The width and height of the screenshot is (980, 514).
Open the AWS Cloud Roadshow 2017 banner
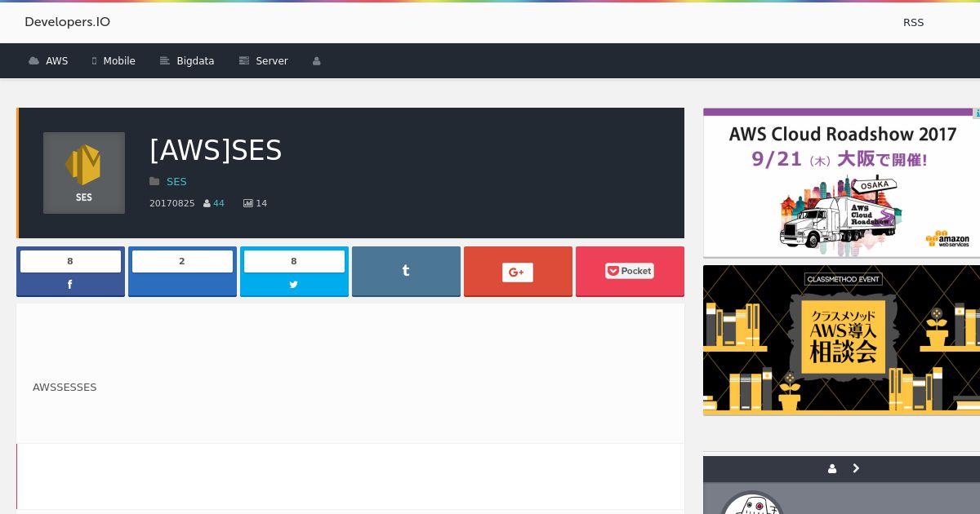coord(841,183)
